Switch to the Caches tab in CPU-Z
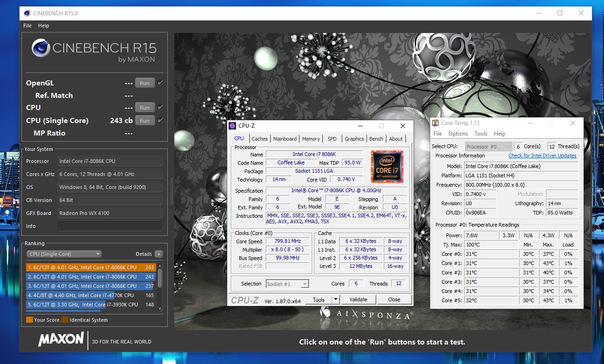The image size is (604, 364). tap(260, 139)
